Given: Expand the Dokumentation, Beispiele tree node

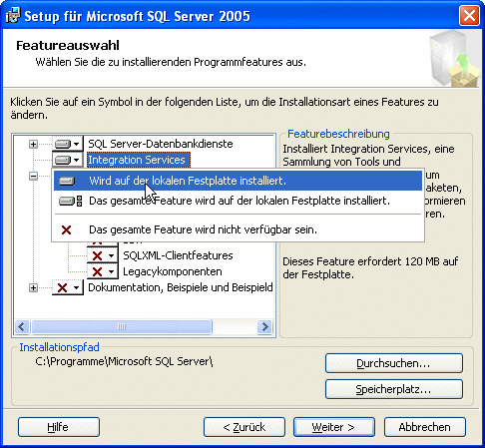Looking at the screenshot, I should pyautogui.click(x=33, y=287).
